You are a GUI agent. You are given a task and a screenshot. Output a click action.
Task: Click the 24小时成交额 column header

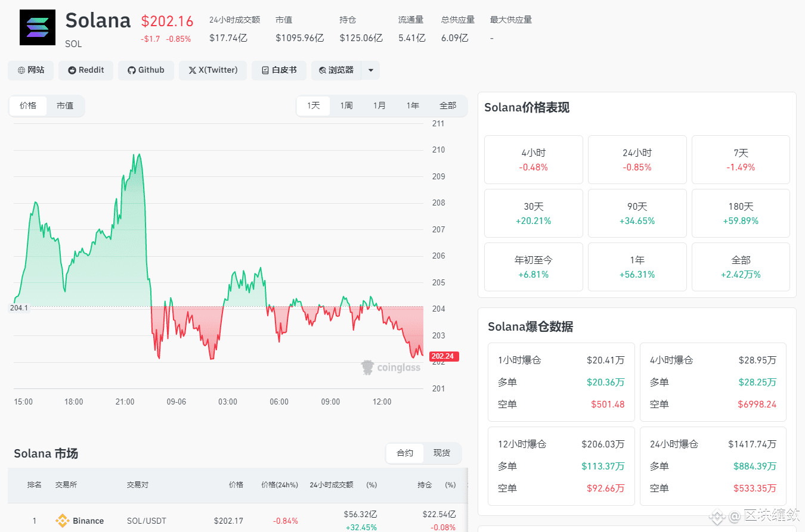[332, 485]
